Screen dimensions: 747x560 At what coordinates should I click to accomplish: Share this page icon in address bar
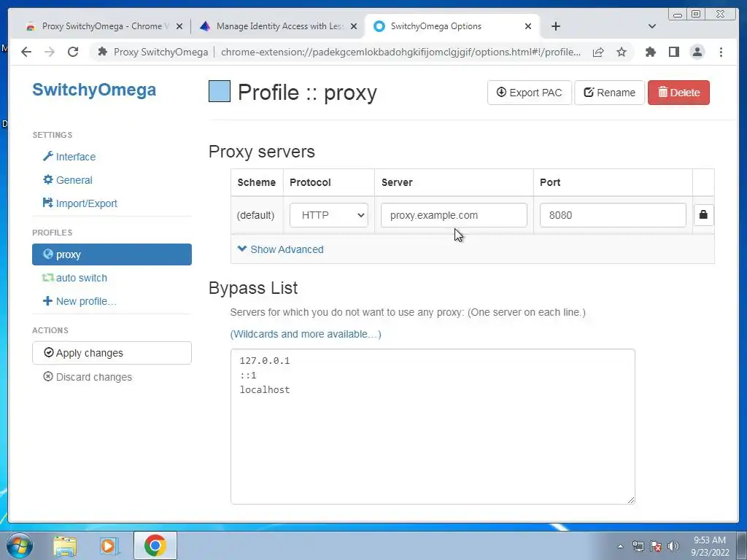[x=598, y=52]
